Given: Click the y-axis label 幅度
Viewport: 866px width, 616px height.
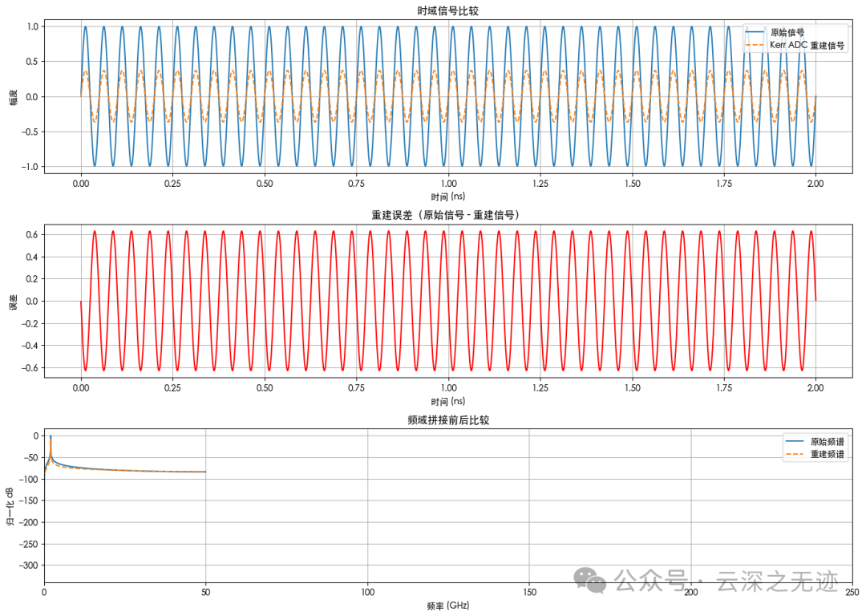Looking at the screenshot, I should (14, 97).
